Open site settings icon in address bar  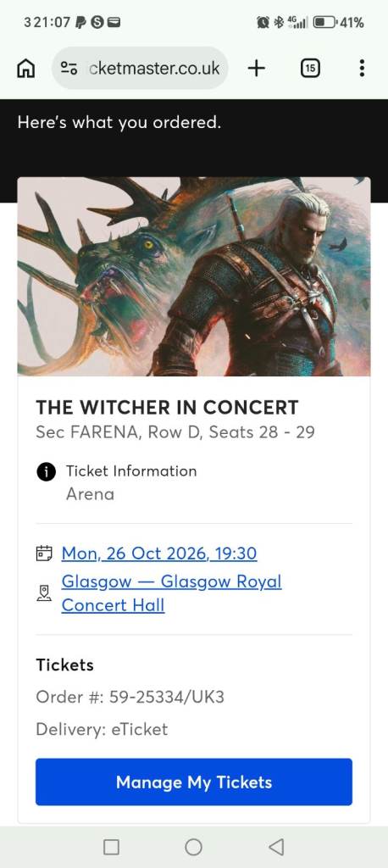click(69, 69)
